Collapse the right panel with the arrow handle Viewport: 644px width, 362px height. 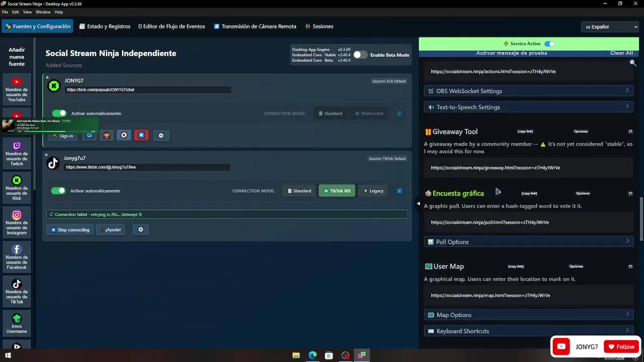418,204
